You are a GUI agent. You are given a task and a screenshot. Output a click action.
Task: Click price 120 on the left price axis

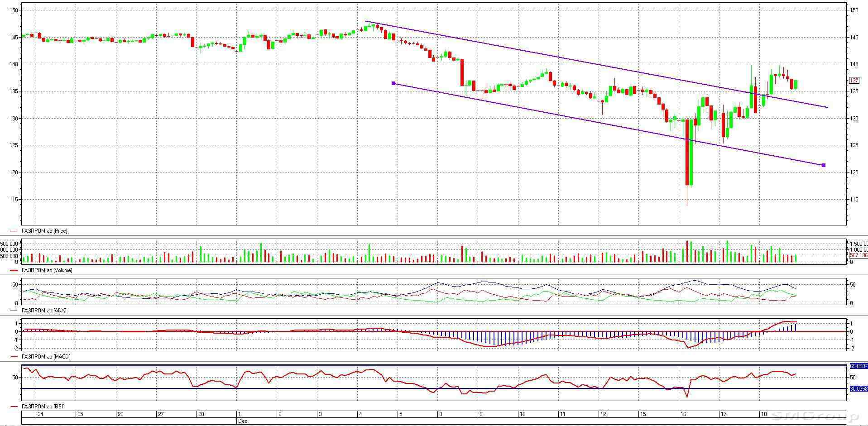14,172
